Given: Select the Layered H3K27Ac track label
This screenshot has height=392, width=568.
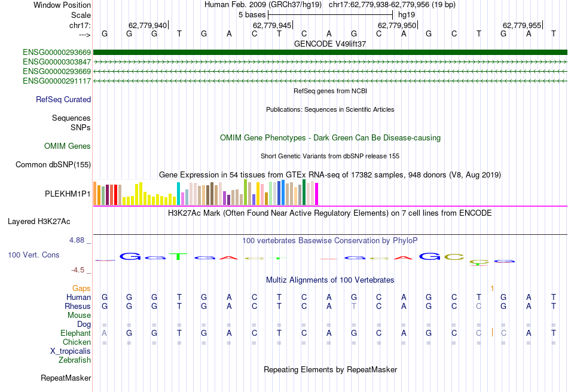Looking at the screenshot, I should pyautogui.click(x=39, y=222).
